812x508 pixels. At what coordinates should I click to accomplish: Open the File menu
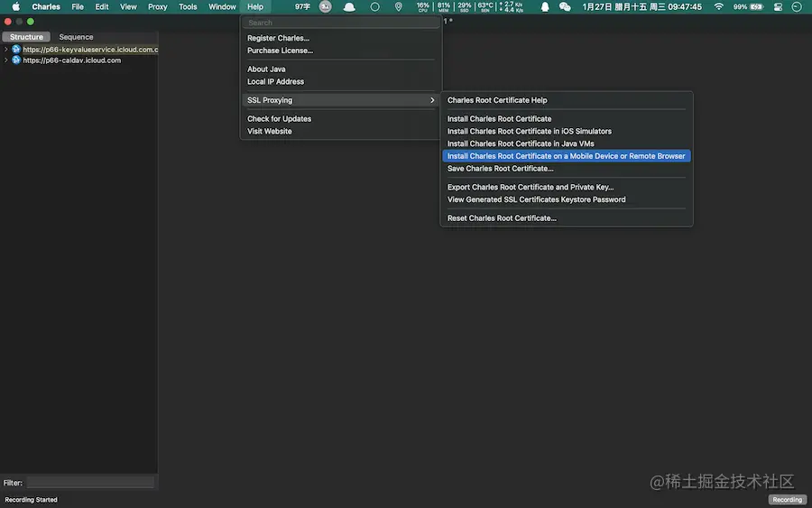pyautogui.click(x=78, y=6)
